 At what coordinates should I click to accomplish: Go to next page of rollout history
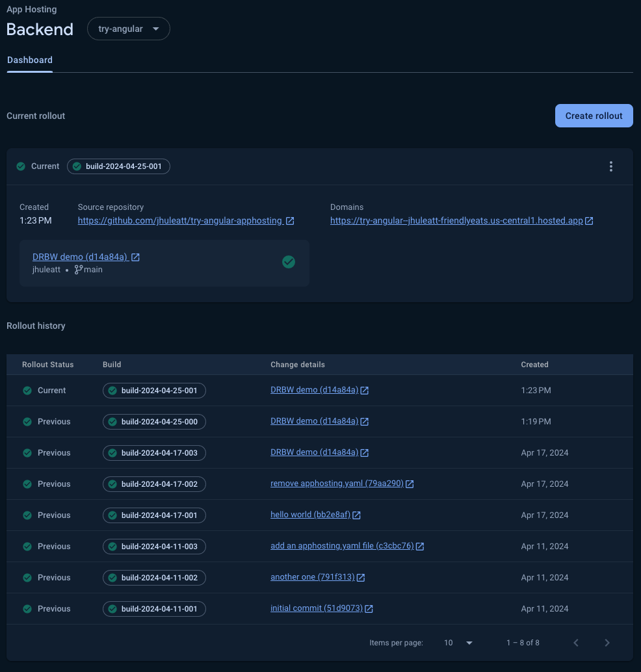[607, 642]
